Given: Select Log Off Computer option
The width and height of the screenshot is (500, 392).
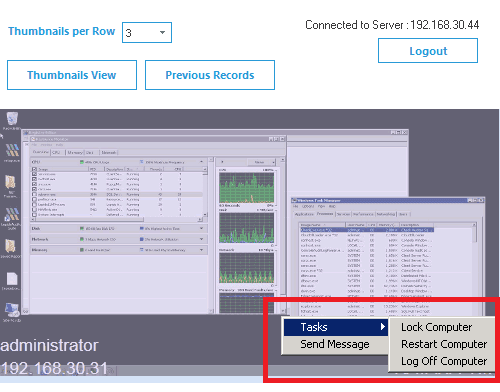Looking at the screenshot, I should tap(444, 361).
